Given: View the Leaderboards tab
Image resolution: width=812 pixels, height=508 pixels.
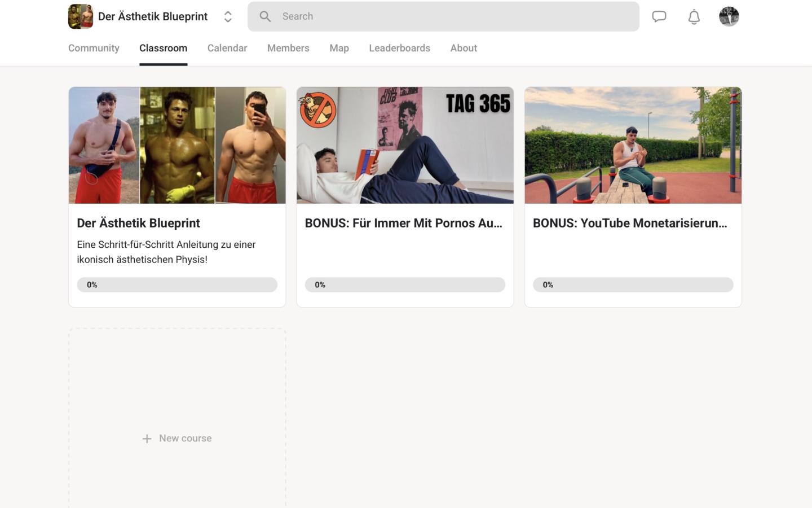Looking at the screenshot, I should (400, 48).
